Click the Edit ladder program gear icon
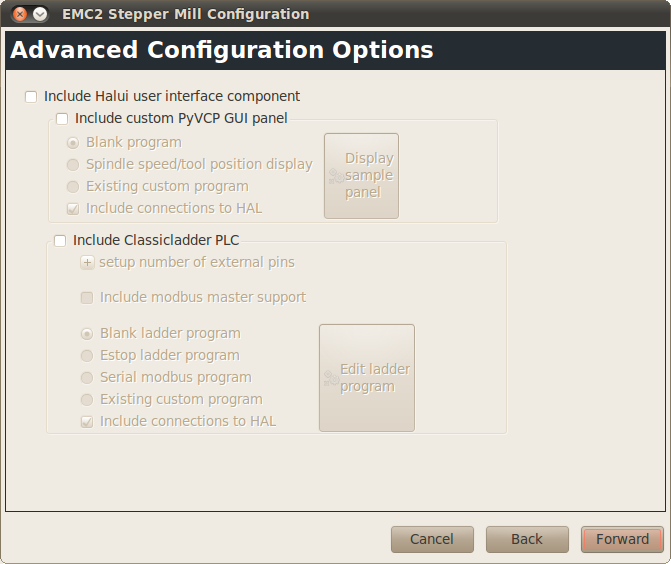671x564 pixels. point(330,378)
